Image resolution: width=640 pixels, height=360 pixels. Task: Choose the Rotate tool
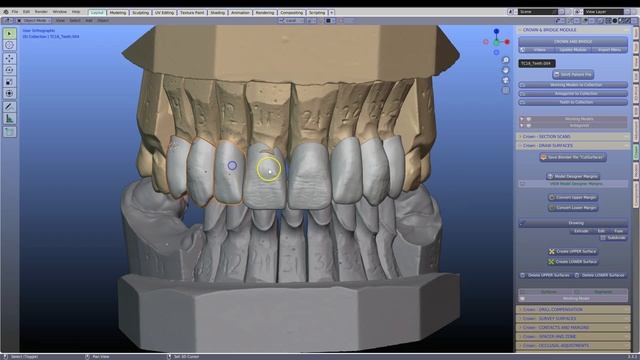[9, 70]
